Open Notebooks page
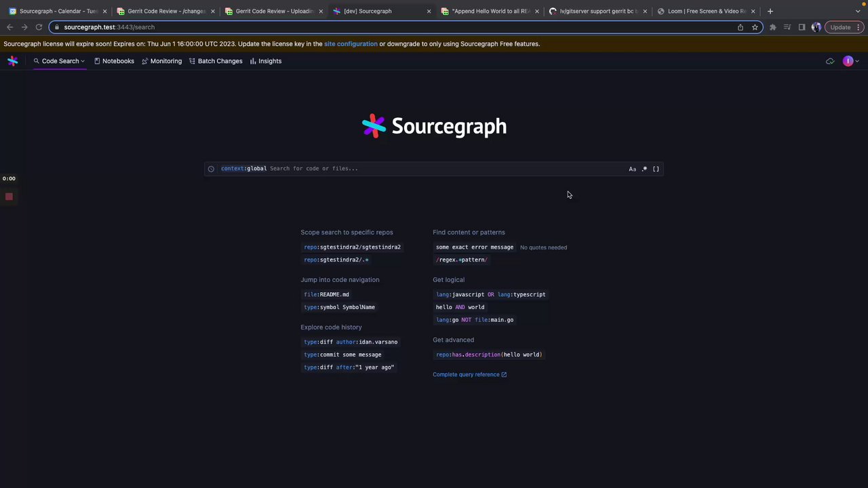This screenshot has height=488, width=868. 114,61
